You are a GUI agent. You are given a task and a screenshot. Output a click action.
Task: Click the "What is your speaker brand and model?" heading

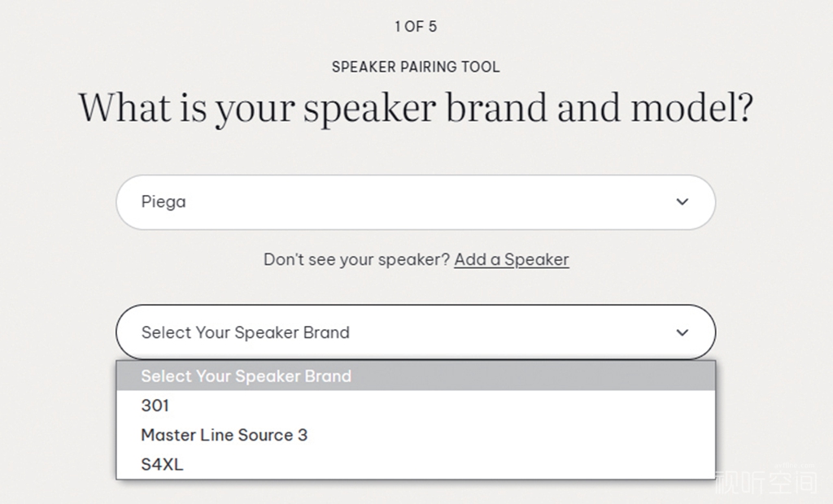click(x=416, y=108)
